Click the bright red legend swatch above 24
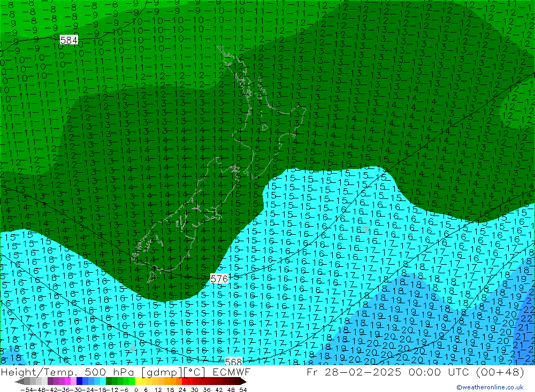 tap(185, 381)
